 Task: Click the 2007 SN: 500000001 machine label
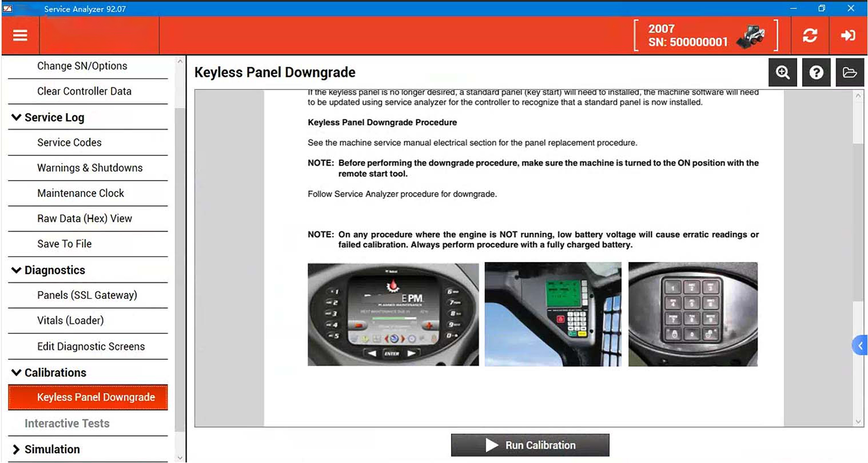point(687,35)
